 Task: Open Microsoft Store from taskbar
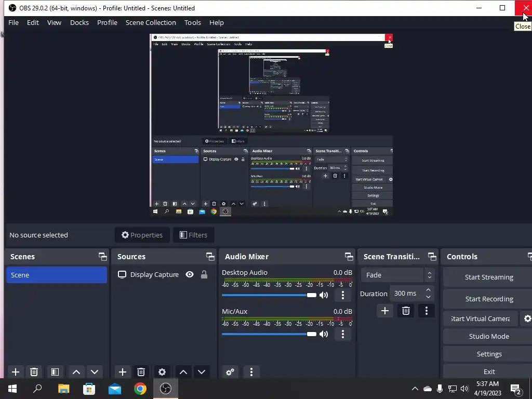(89, 389)
